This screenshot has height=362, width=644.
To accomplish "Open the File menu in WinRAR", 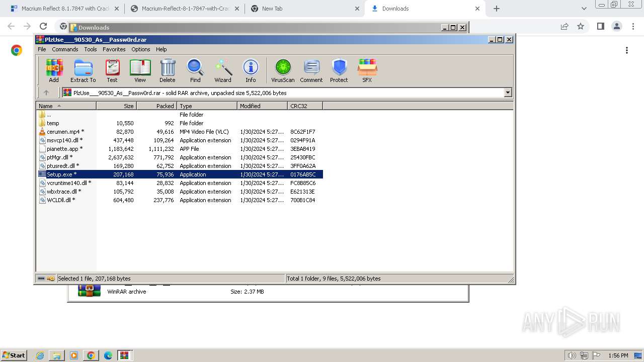I will (42, 49).
